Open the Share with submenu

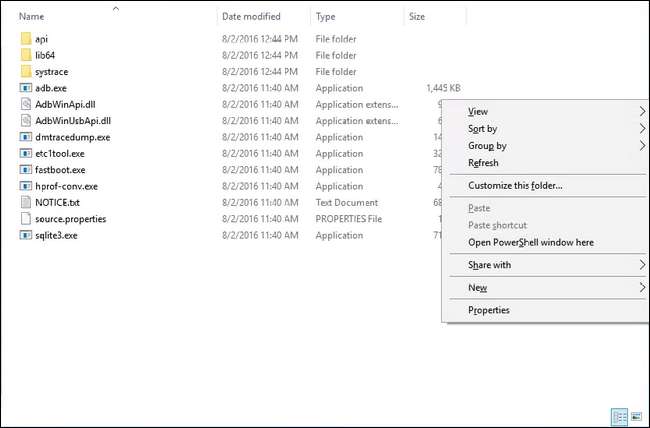click(547, 265)
